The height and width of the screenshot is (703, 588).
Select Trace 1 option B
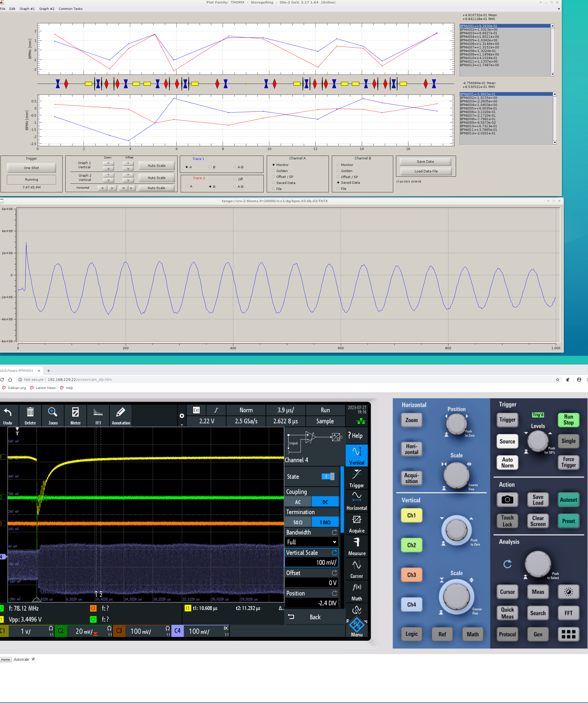(210, 167)
